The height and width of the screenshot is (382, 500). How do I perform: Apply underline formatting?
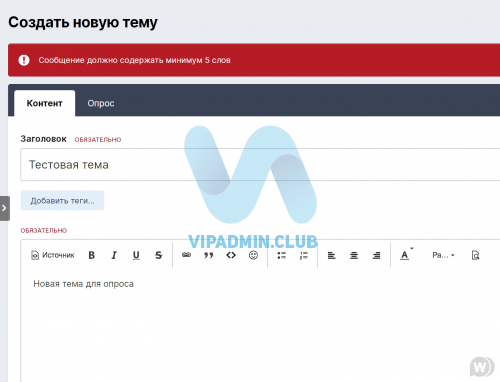click(x=136, y=255)
